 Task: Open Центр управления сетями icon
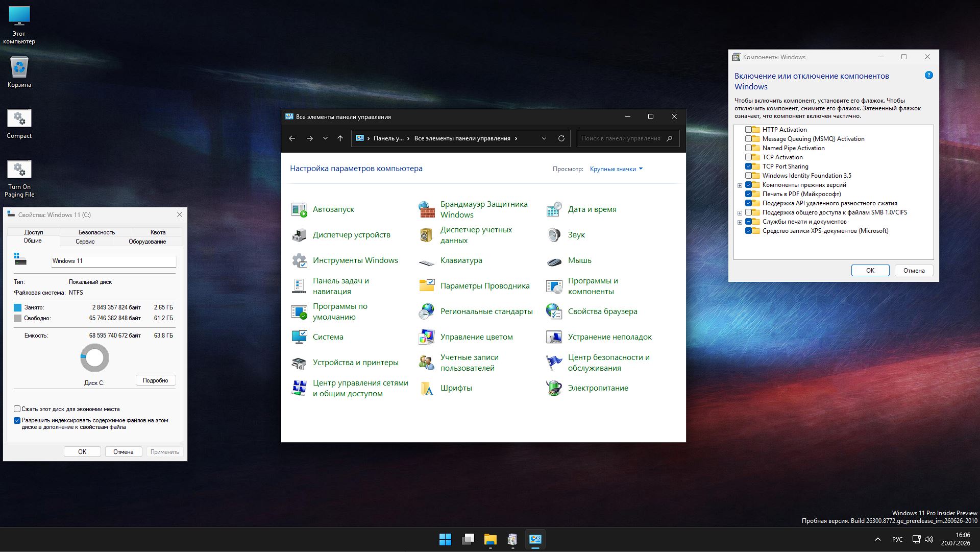click(299, 388)
